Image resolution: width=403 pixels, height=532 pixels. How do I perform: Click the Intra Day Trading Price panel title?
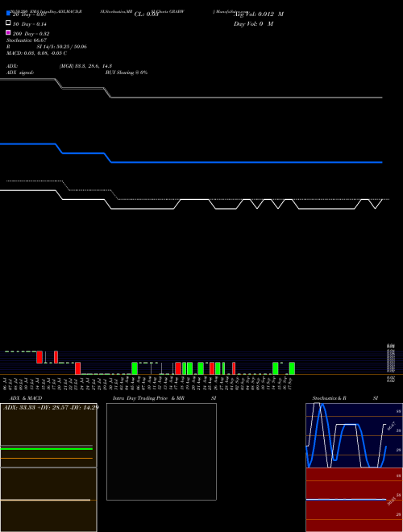click(164, 398)
